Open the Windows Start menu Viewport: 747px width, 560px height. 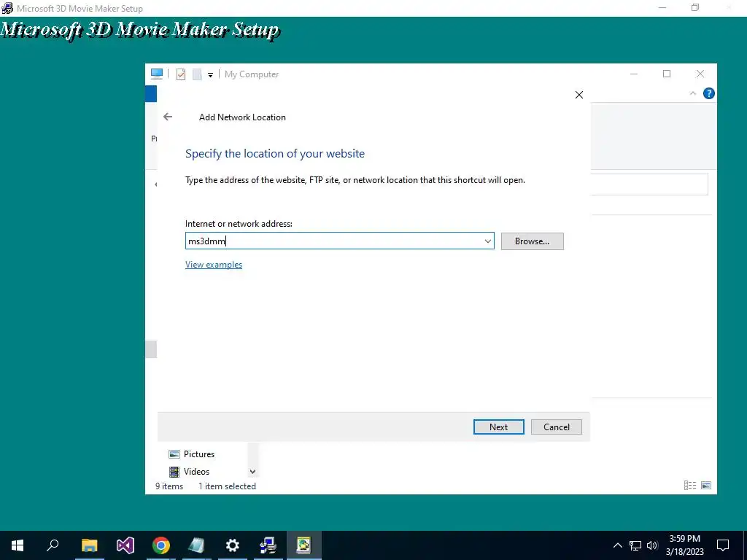click(x=18, y=545)
